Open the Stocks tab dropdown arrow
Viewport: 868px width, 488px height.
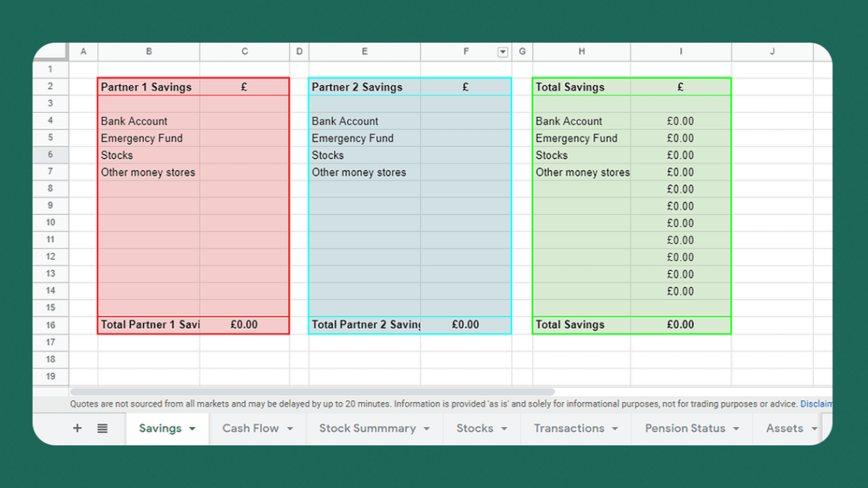tap(504, 429)
